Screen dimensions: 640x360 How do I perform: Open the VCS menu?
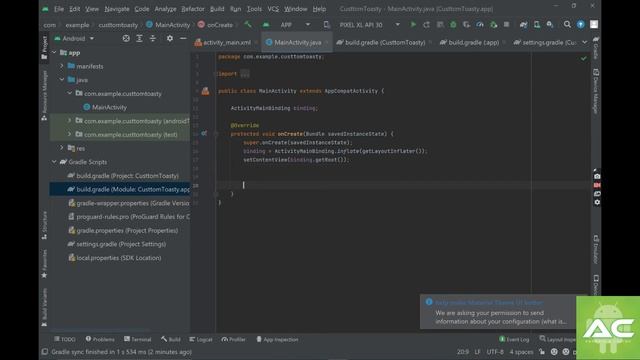coord(273,9)
